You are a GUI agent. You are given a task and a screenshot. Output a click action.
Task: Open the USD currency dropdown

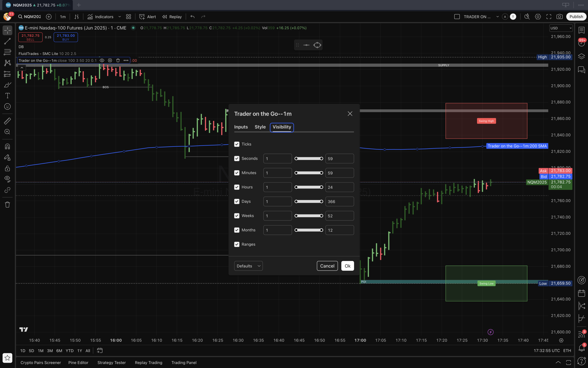(561, 28)
